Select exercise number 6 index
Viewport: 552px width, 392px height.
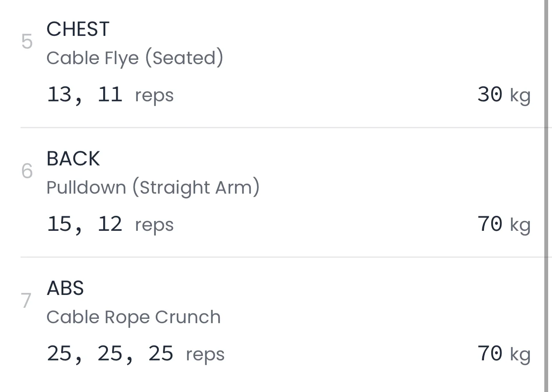pos(27,171)
